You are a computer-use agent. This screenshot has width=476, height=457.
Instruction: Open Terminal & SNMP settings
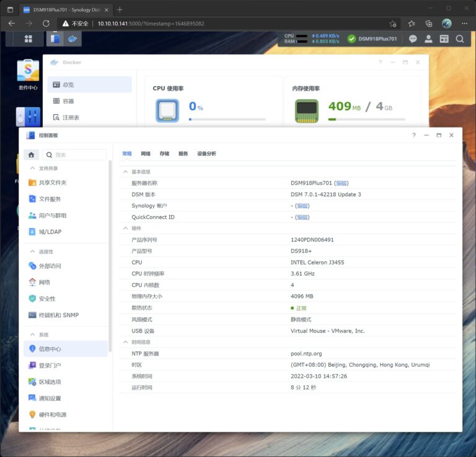(x=66, y=315)
